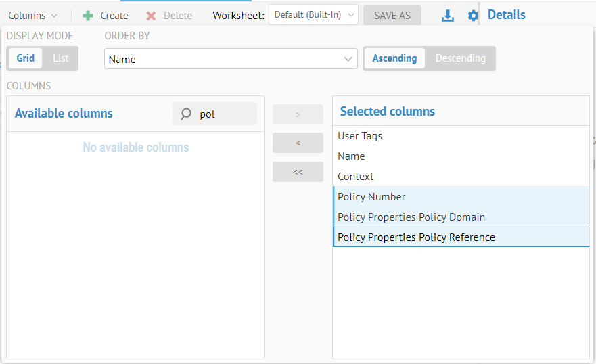Open the settings gear icon
This screenshot has width=596, height=364.
click(x=472, y=15)
